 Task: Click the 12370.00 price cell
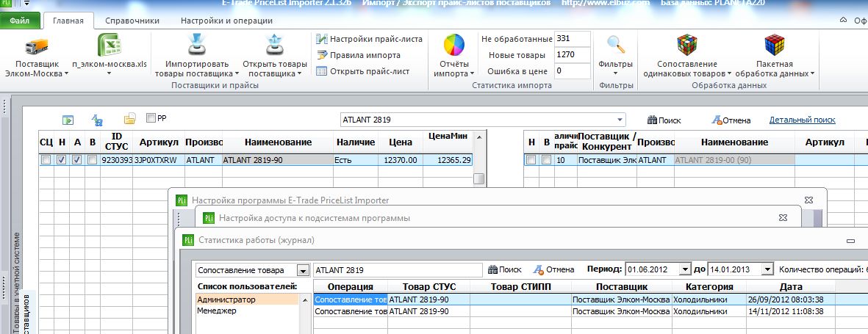400,160
